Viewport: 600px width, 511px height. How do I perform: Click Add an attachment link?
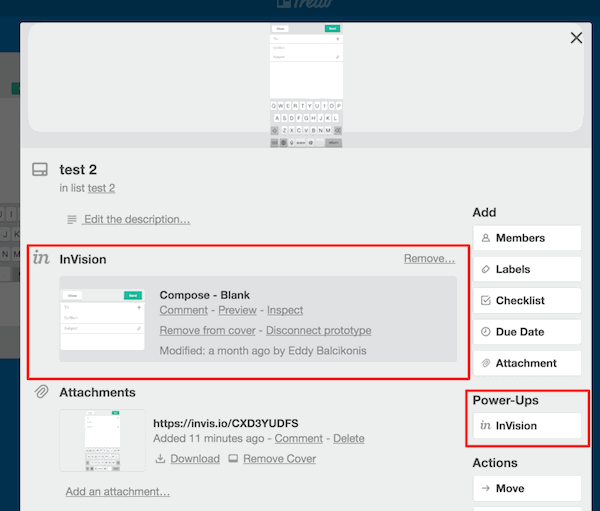click(x=117, y=491)
